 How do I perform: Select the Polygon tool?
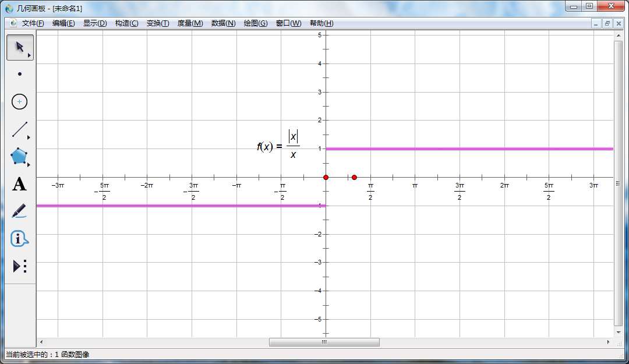click(20, 156)
